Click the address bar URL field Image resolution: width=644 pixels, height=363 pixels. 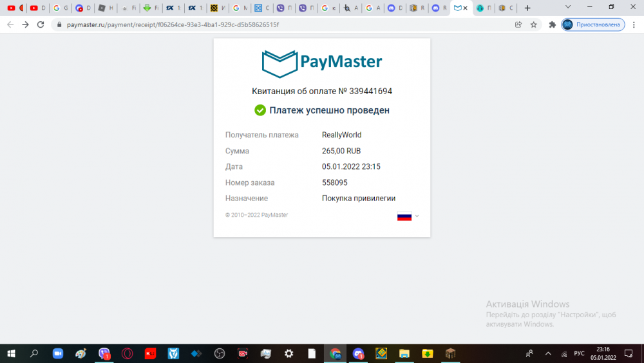pyautogui.click(x=287, y=25)
